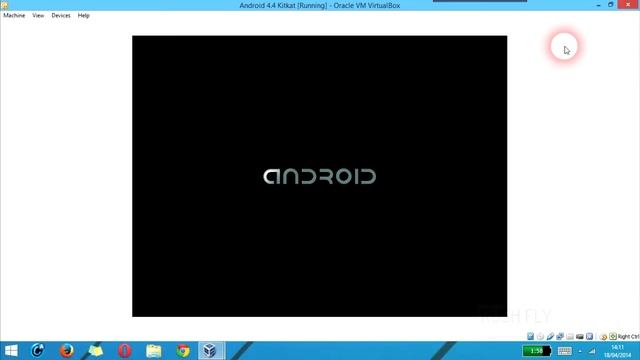The width and height of the screenshot is (640, 360).
Task: Open the Help menu
Action: coord(83,16)
